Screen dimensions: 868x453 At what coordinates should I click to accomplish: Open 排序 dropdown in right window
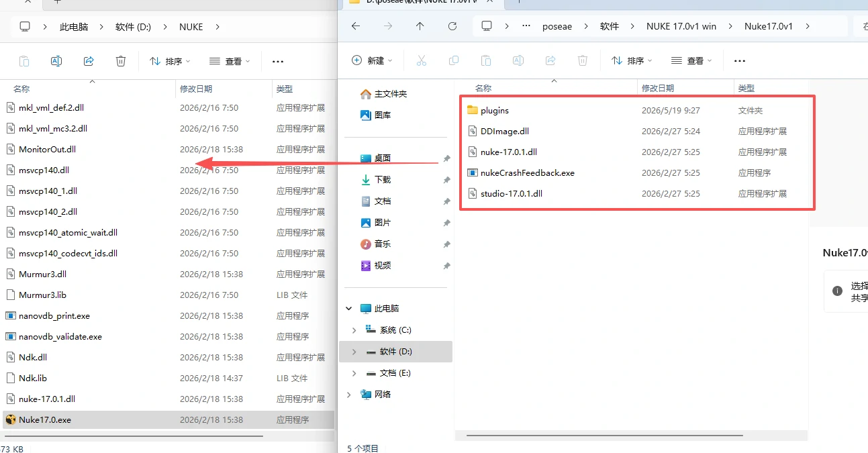click(x=632, y=60)
